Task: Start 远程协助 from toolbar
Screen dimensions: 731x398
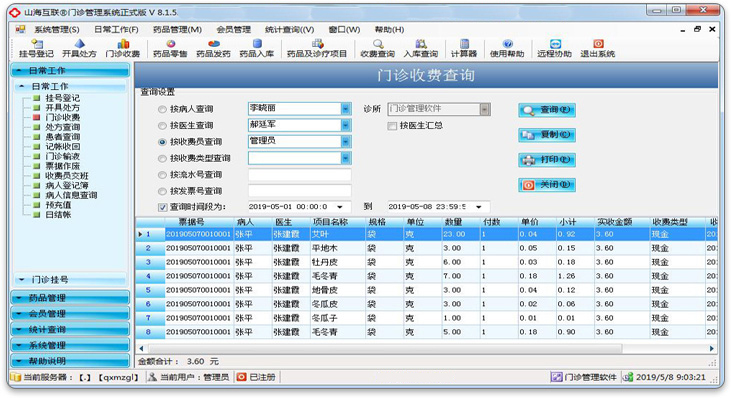Action: [x=555, y=48]
